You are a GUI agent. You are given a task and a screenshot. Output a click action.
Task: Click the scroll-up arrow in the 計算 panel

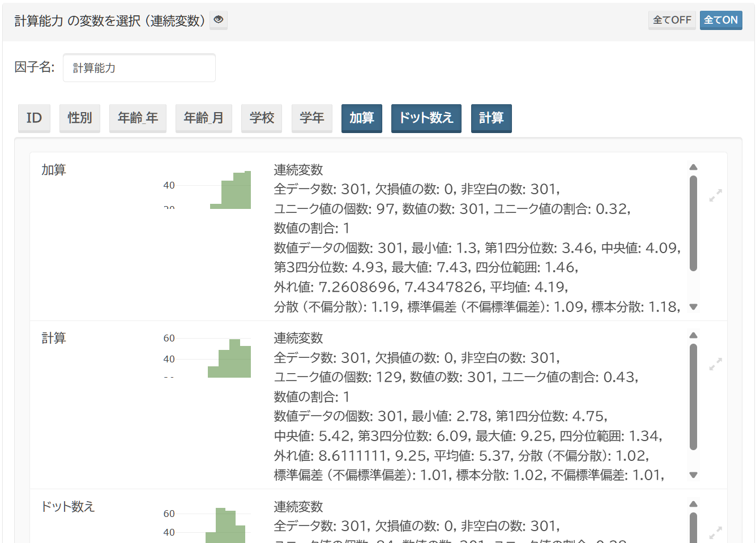[693, 335]
